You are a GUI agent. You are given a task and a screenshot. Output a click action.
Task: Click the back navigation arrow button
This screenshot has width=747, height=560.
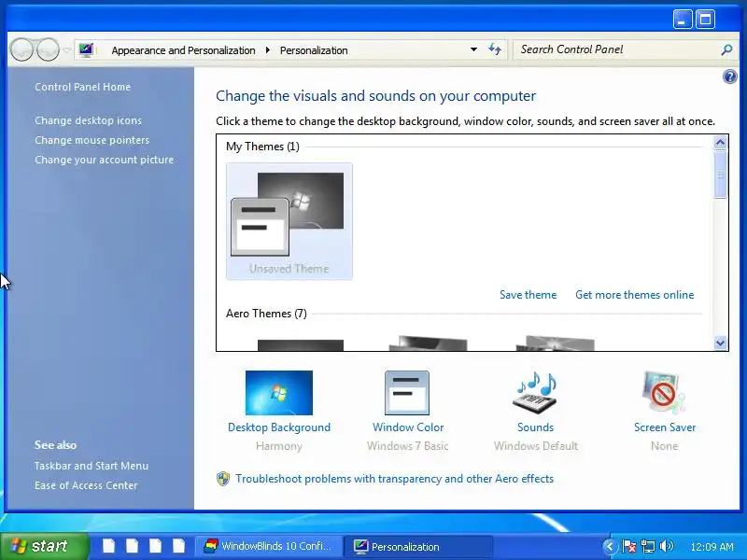(x=21, y=49)
